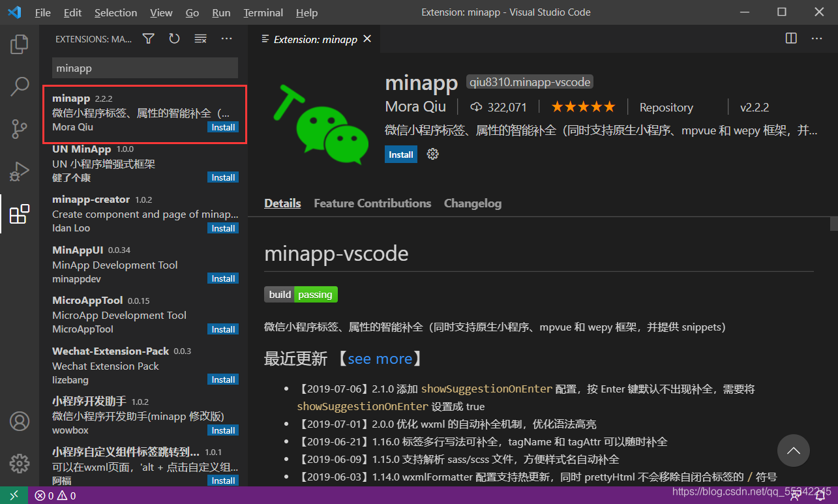Refresh the extensions list
The image size is (838, 504).
point(174,39)
